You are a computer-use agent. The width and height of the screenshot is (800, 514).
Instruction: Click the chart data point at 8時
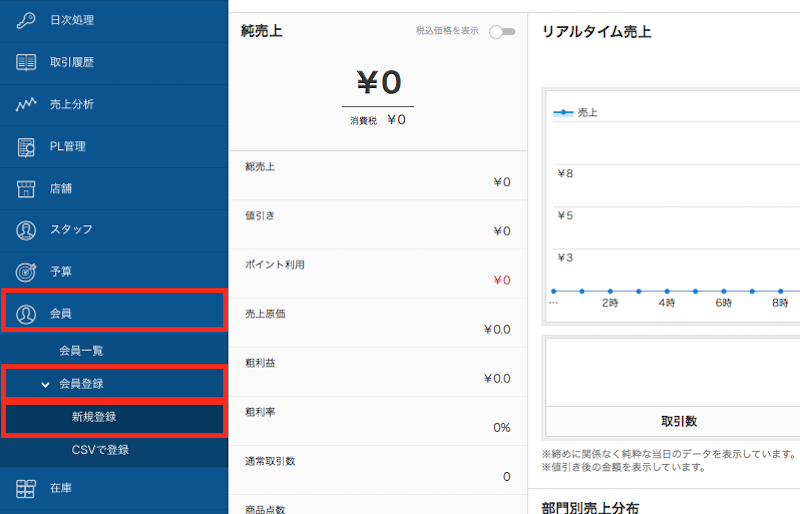pyautogui.click(x=780, y=291)
